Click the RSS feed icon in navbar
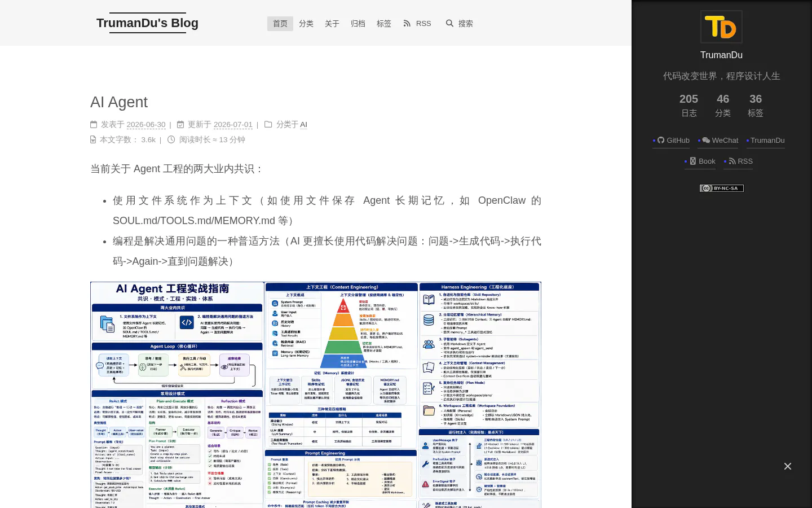 point(407,24)
